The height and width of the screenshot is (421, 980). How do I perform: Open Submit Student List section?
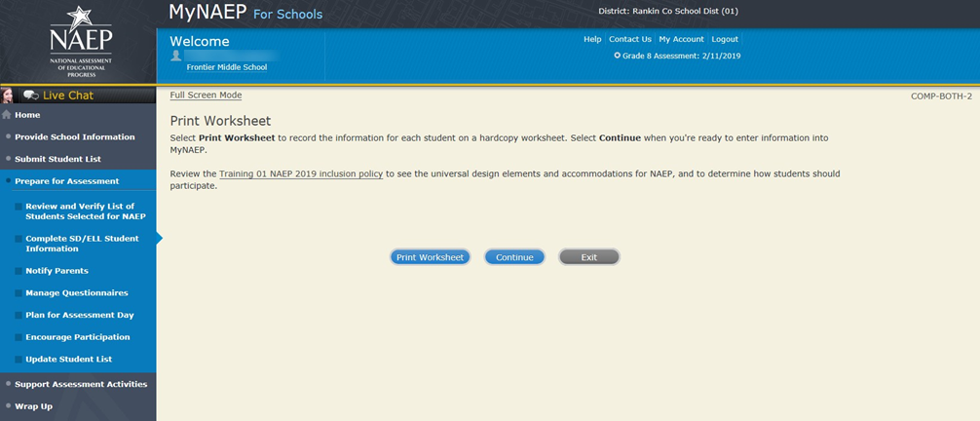tap(57, 159)
